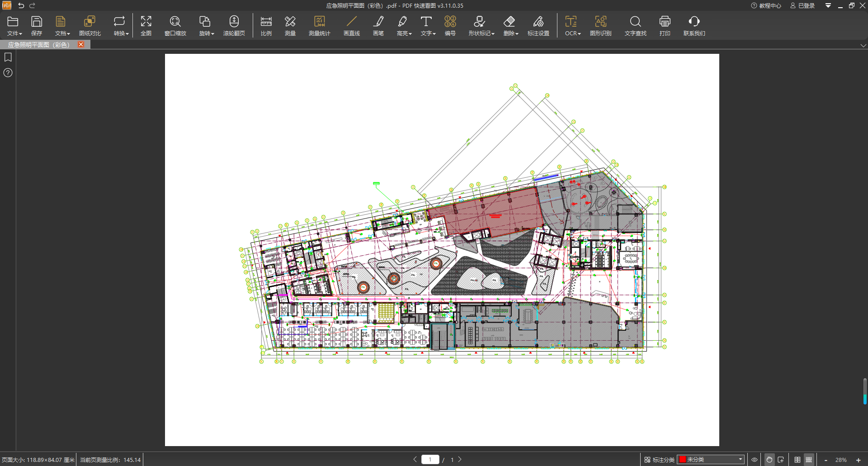Open 文字查找 text search

(636, 26)
